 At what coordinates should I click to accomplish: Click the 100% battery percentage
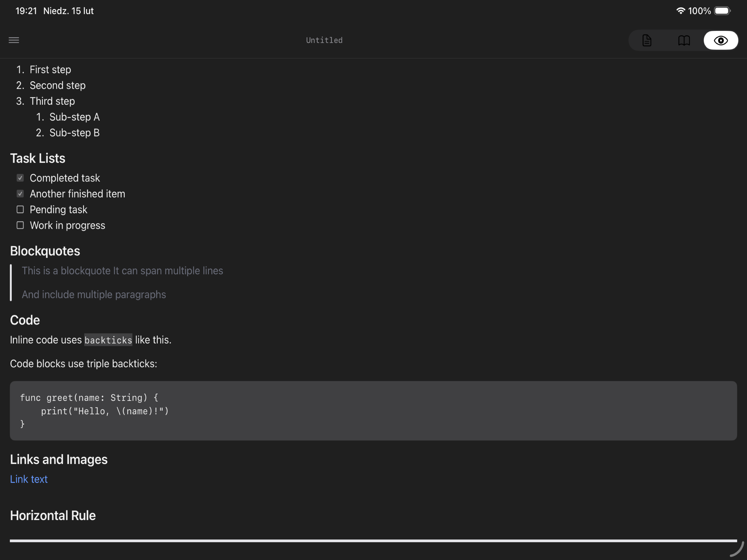(699, 11)
